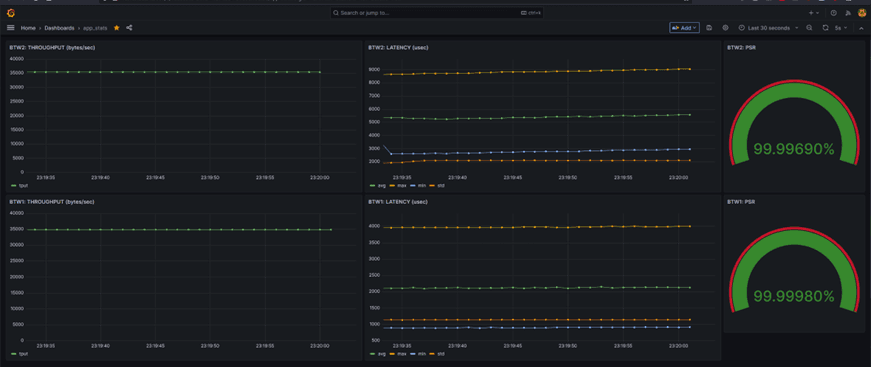Click the Grafana logo icon
The height and width of the screenshot is (367, 871).
[11, 12]
